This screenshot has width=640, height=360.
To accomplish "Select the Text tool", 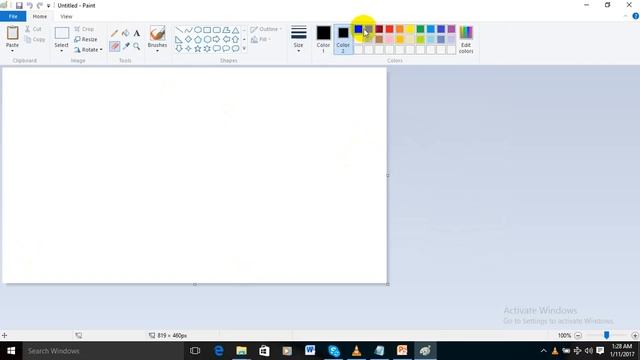I will pos(137,33).
